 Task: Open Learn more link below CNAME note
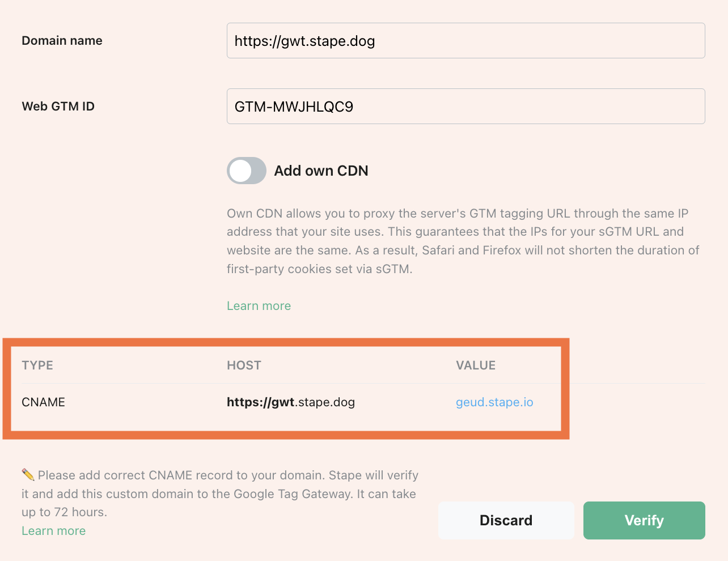(x=53, y=531)
